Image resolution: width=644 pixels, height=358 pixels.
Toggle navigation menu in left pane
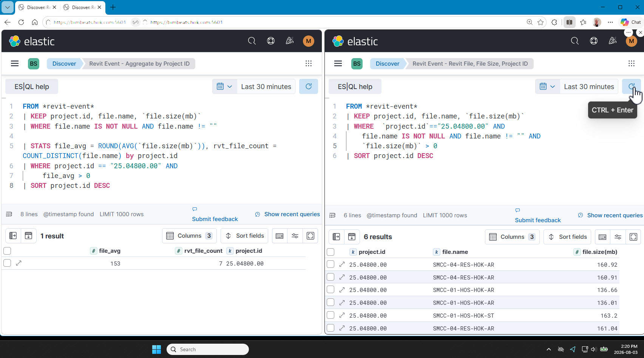pyautogui.click(x=15, y=63)
